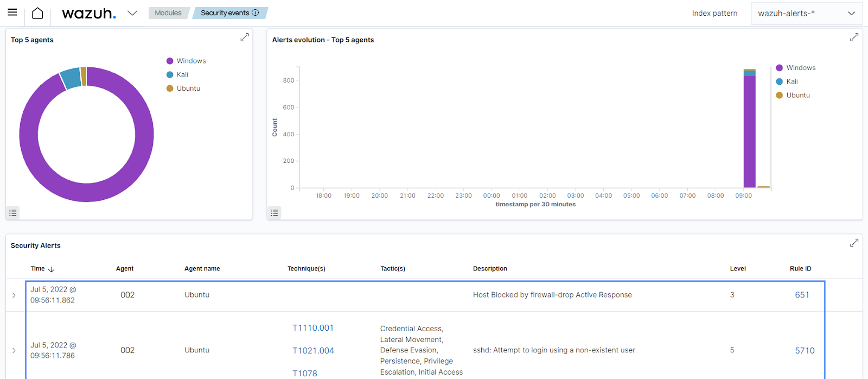
Task: Click the Windows color dot in Alerts evolution legend
Action: tap(780, 68)
